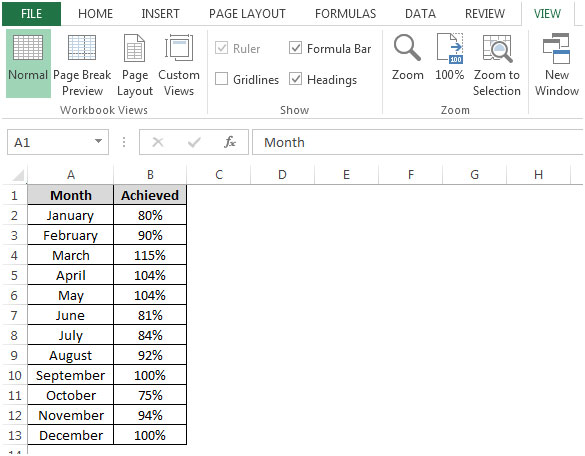Switch to the INSERT tab
Screen dimensions: 585x456
tap(160, 14)
